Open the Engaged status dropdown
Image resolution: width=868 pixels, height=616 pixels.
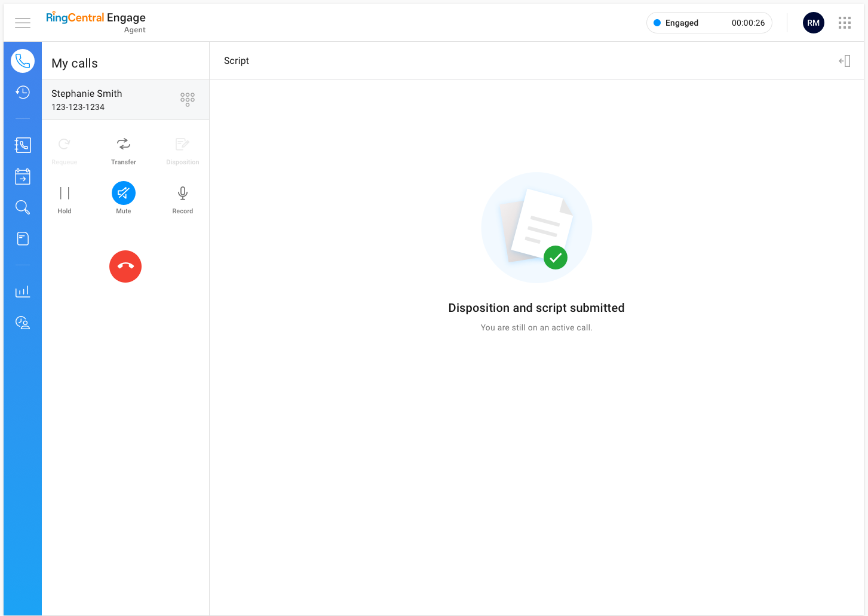[x=708, y=22]
